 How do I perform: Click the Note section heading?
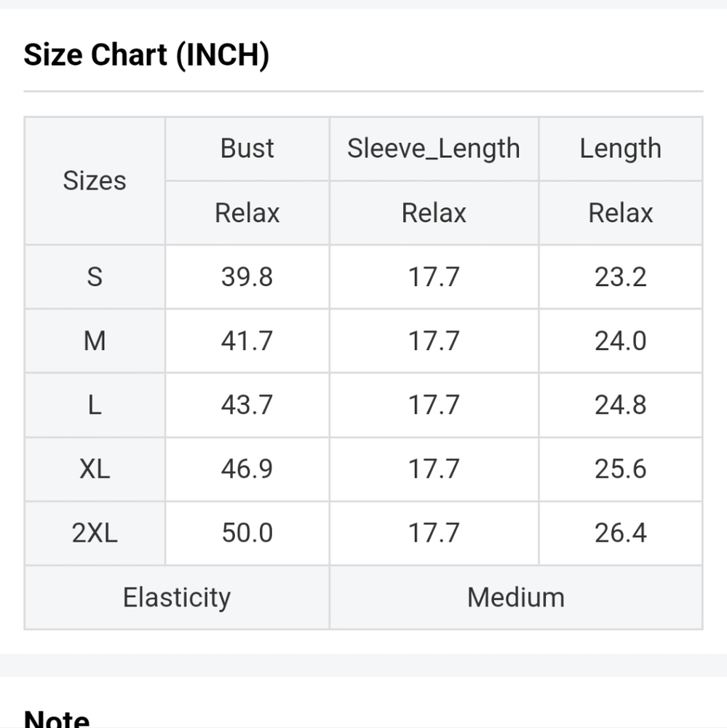(x=57, y=719)
